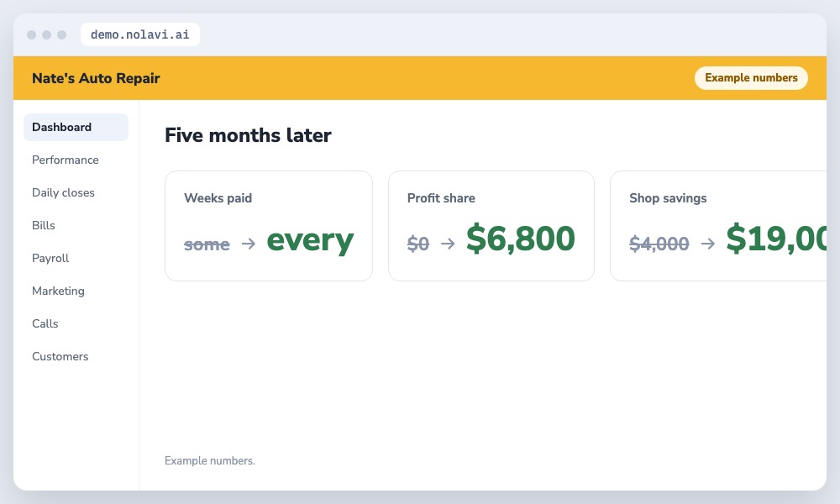Open the Marketing section

point(59,291)
